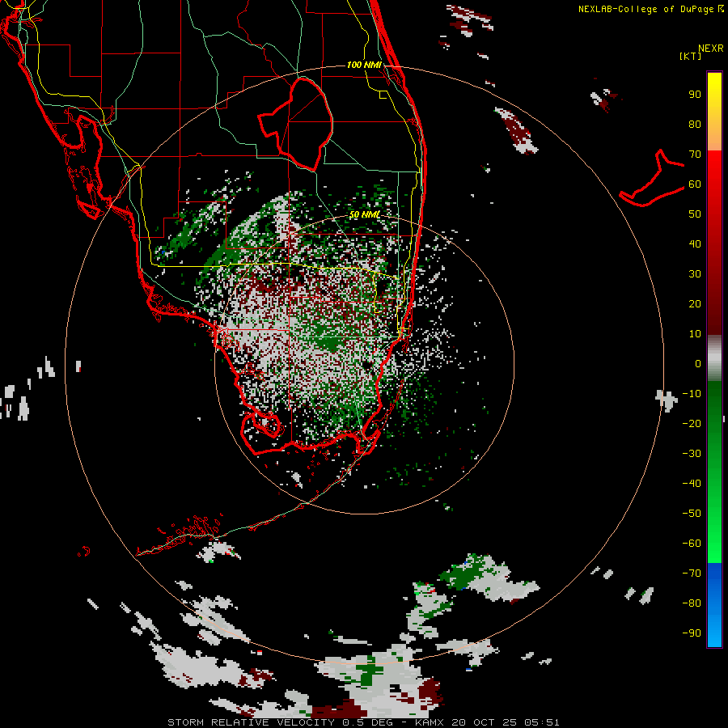
Task: Click the Bahamas island outline at the right
Action: coord(652,178)
